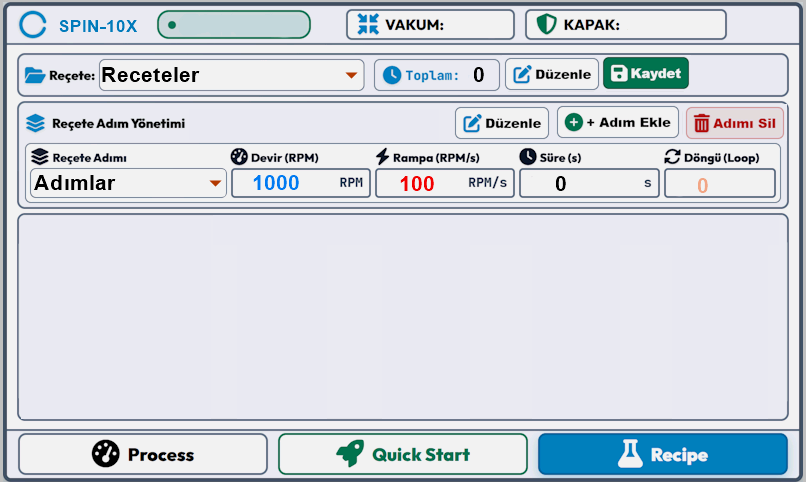Click the Rampa field showing 100
806x482 pixels.
(445, 183)
